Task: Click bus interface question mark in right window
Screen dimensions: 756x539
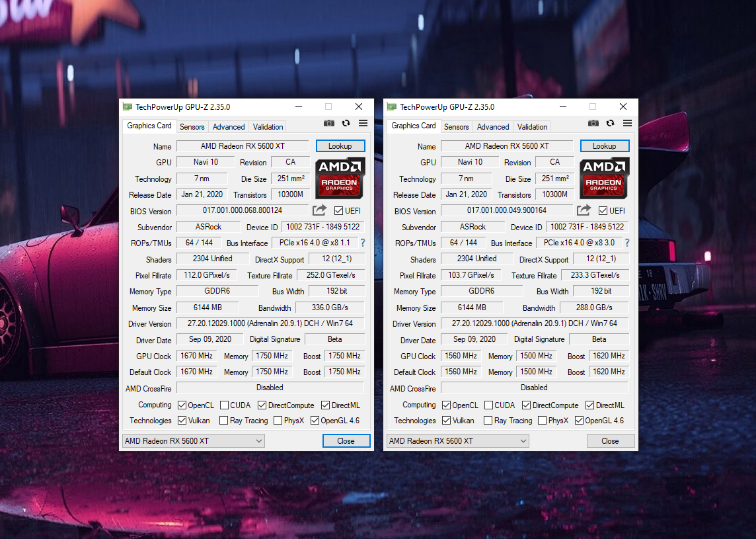Action: 626,243
